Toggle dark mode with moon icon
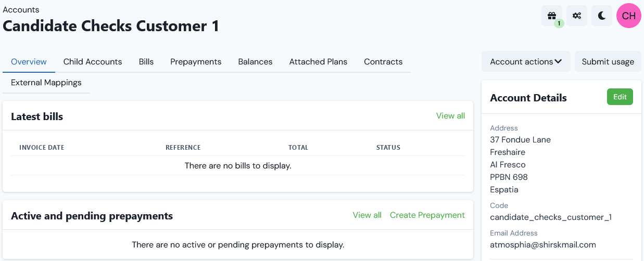The height and width of the screenshot is (261, 644). click(602, 16)
